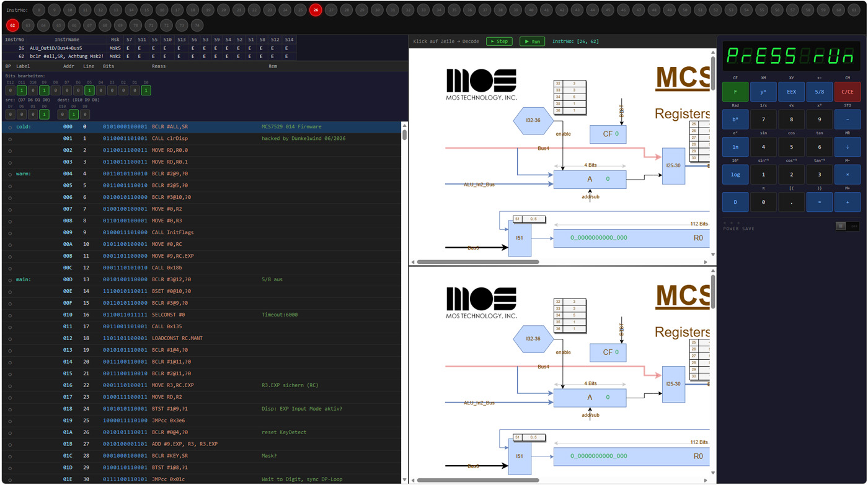Select instruction number 62 red circle
Image resolution: width=868 pixels, height=485 pixels.
pos(12,25)
